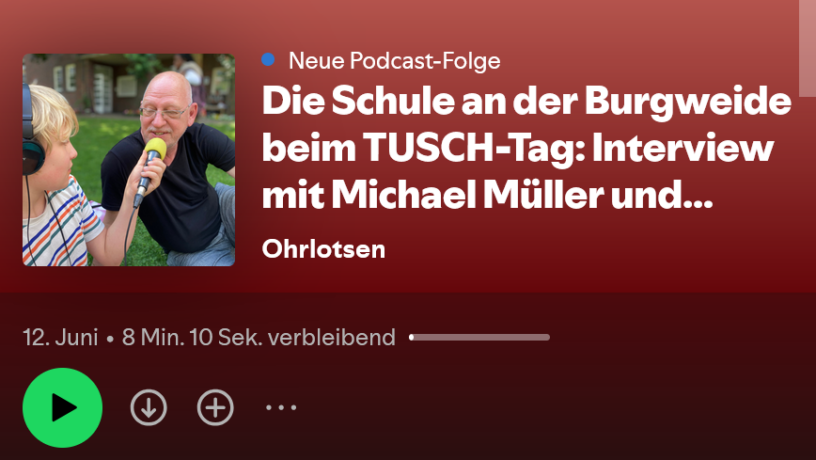This screenshot has height=460, width=816.
Task: Click "Michael Müller" in the episode title
Action: (467, 195)
